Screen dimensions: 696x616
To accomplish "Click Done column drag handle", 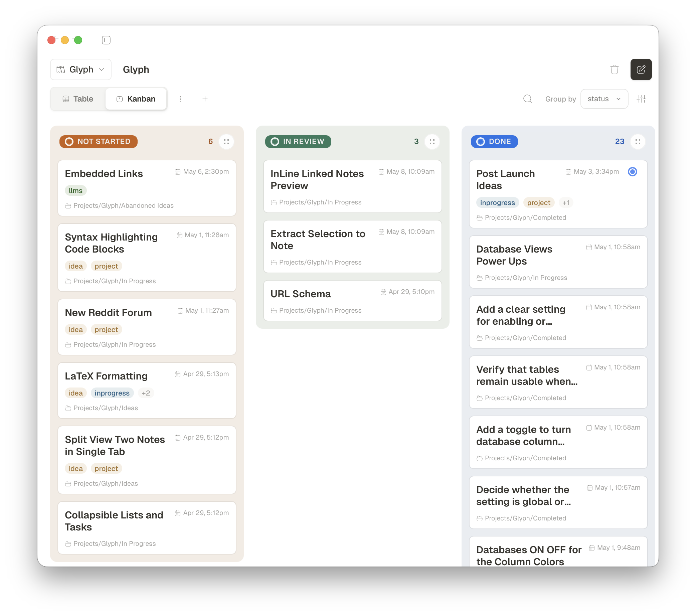I will pos(638,142).
